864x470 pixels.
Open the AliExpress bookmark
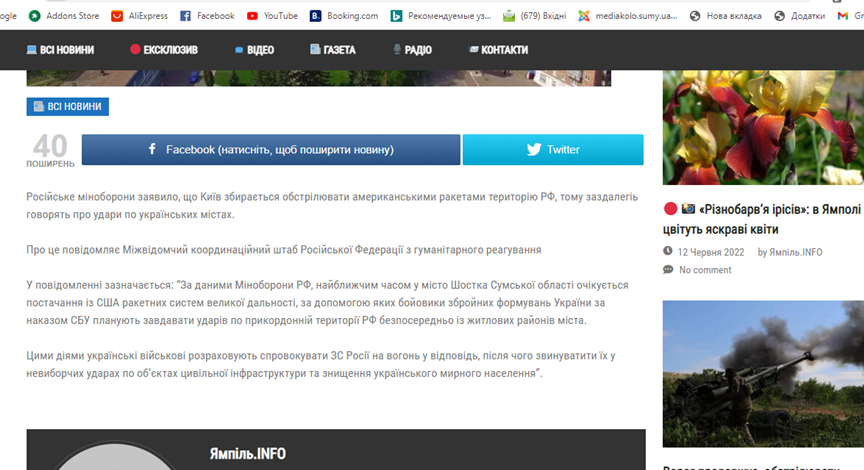(x=139, y=16)
